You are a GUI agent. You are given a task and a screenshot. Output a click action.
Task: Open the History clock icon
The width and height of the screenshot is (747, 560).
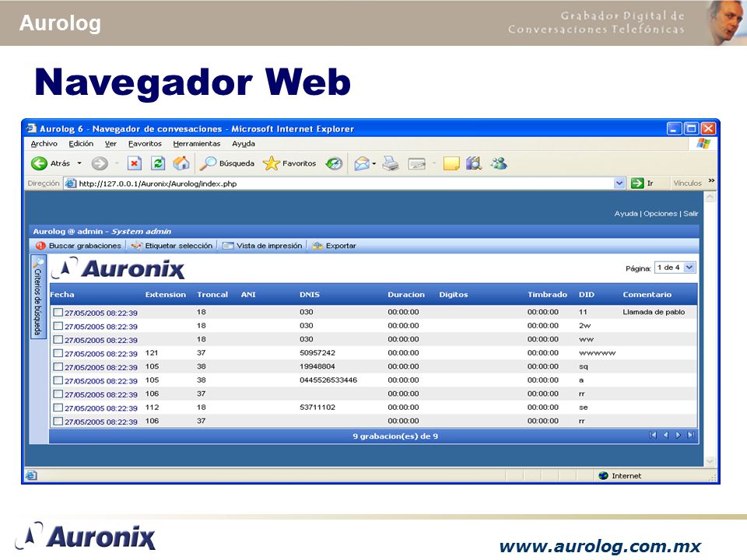(334, 164)
